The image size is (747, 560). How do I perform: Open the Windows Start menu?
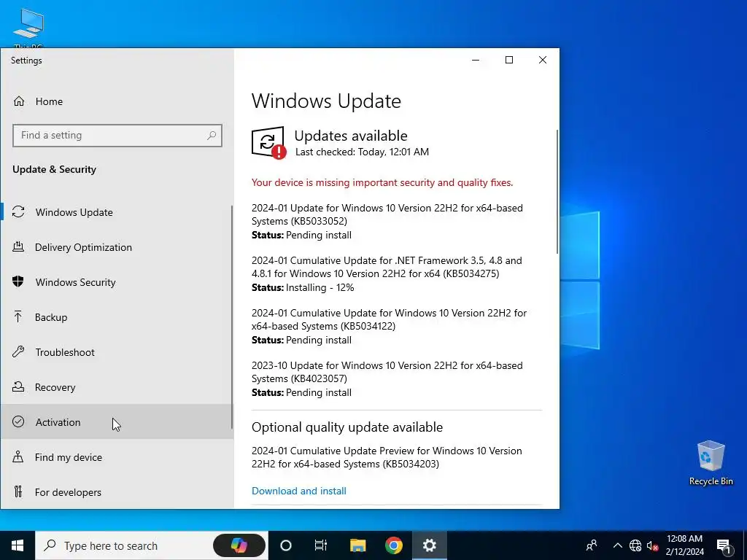pos(18,545)
